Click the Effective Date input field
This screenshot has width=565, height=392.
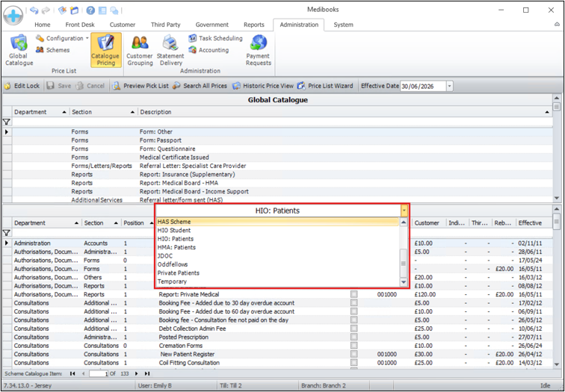pyautogui.click(x=423, y=87)
